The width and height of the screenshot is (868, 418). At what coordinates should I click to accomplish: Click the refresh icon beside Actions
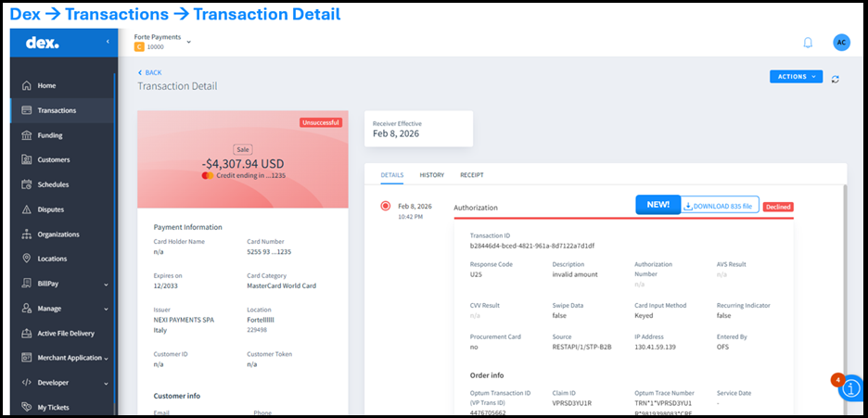coord(836,79)
